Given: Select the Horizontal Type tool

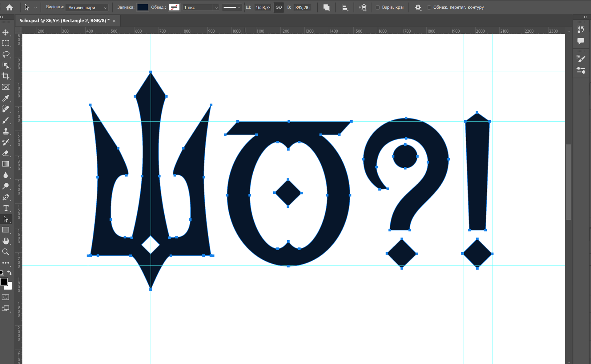Looking at the screenshot, I should tap(6, 208).
